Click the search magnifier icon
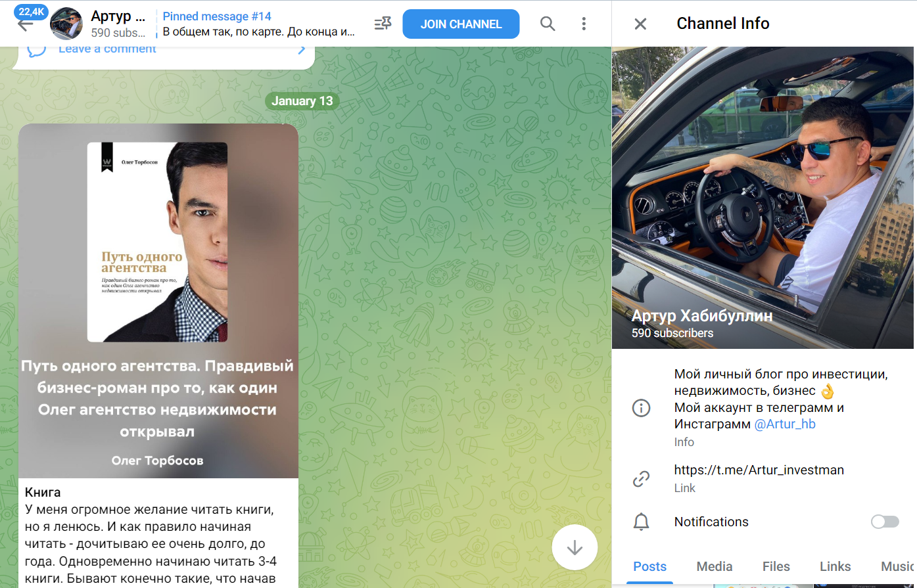The image size is (917, 588). click(x=547, y=24)
